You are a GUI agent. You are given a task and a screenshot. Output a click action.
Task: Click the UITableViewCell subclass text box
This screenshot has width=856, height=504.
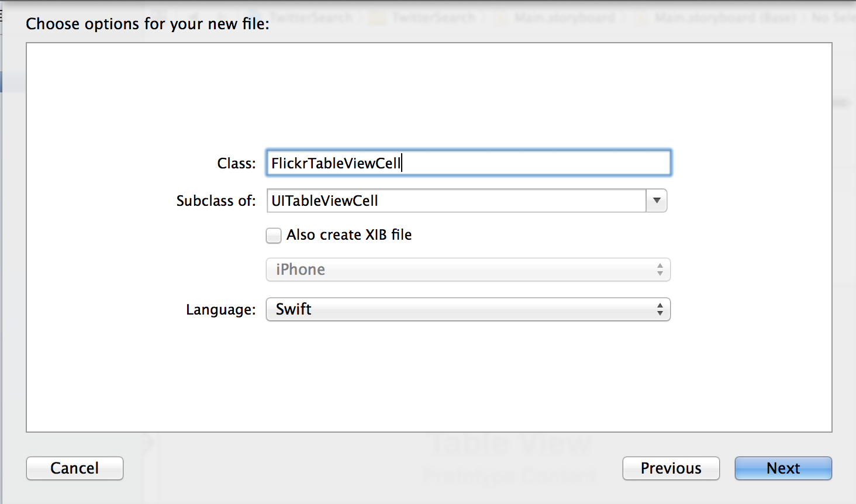point(456,201)
